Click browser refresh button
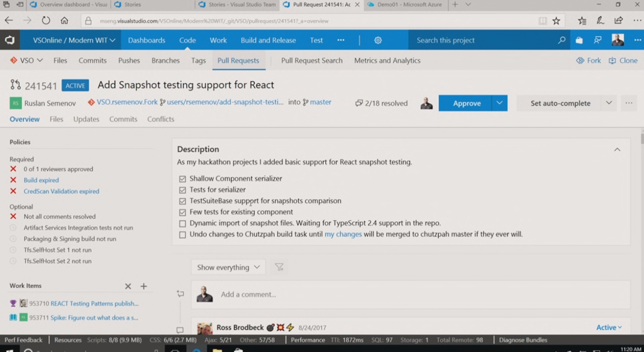Viewport: 644px width, 352px height. pyautogui.click(x=45, y=21)
